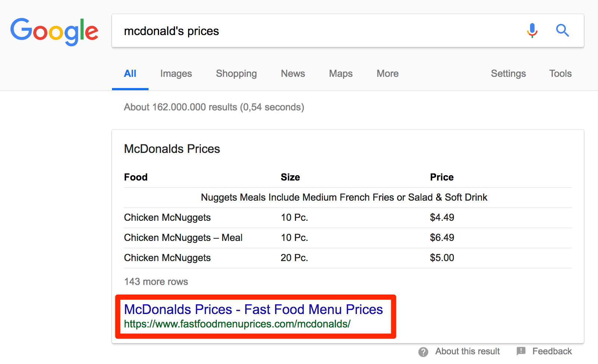The height and width of the screenshot is (364, 598).
Task: Click the Feedback link text
Action: click(x=552, y=351)
